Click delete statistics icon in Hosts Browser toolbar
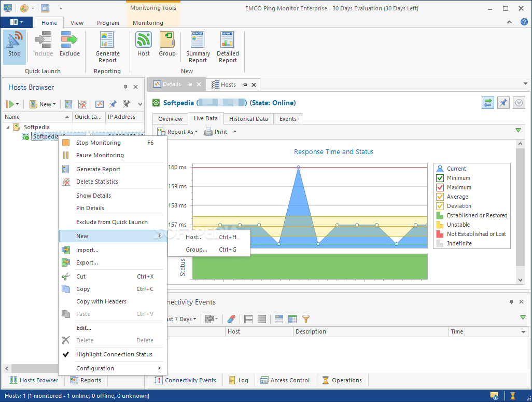Image resolution: width=532 pixels, height=402 pixels. point(82,104)
